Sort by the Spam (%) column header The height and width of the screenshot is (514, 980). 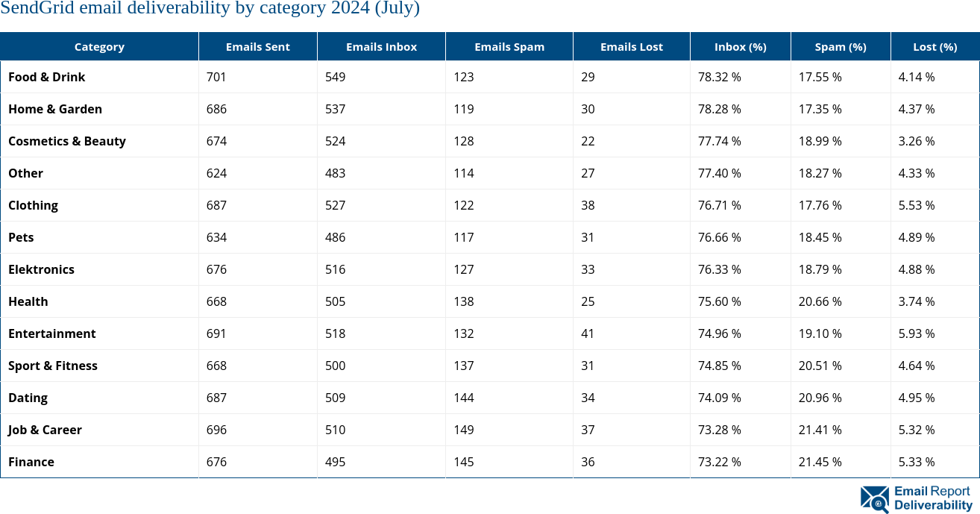coord(841,46)
